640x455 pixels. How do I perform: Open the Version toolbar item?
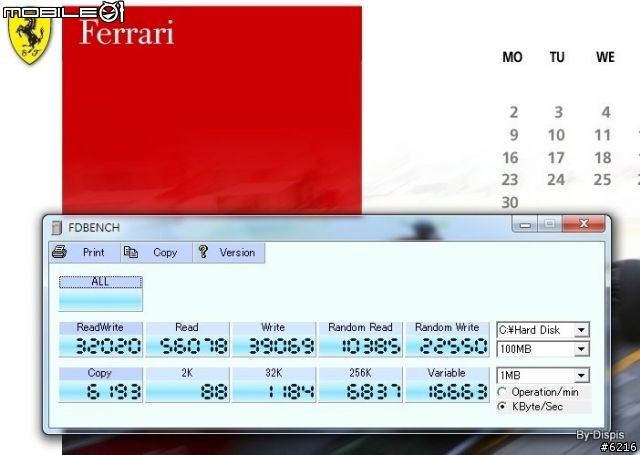(x=229, y=253)
